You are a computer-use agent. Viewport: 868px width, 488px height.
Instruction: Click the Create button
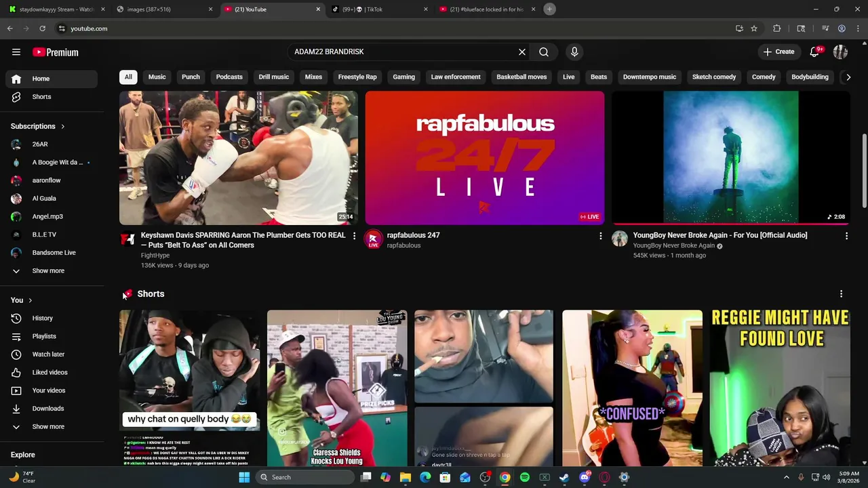pyautogui.click(x=778, y=52)
